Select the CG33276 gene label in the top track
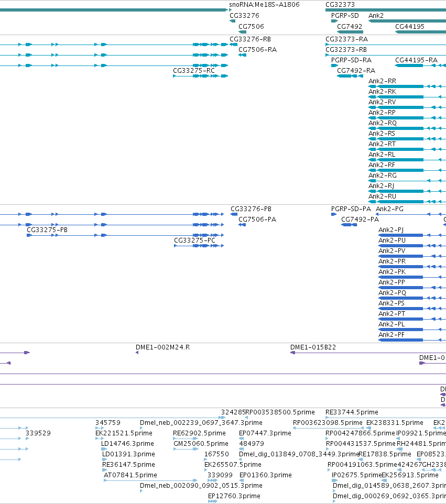 (x=244, y=15)
